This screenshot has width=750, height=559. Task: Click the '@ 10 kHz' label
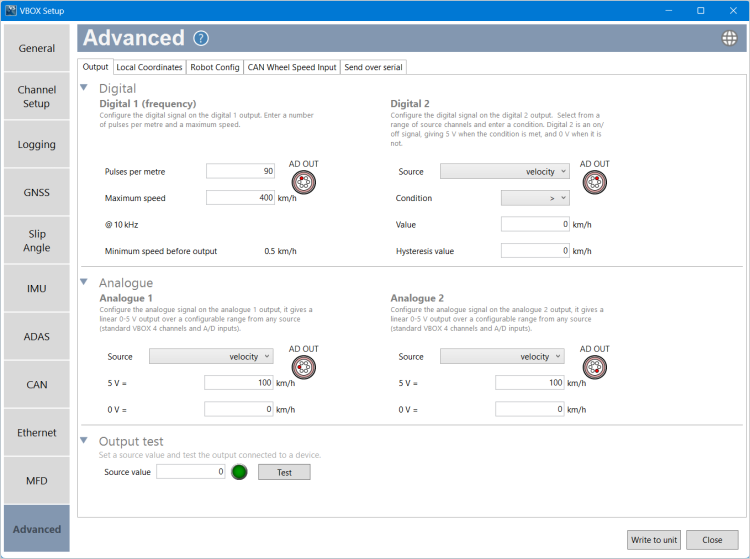121,225
